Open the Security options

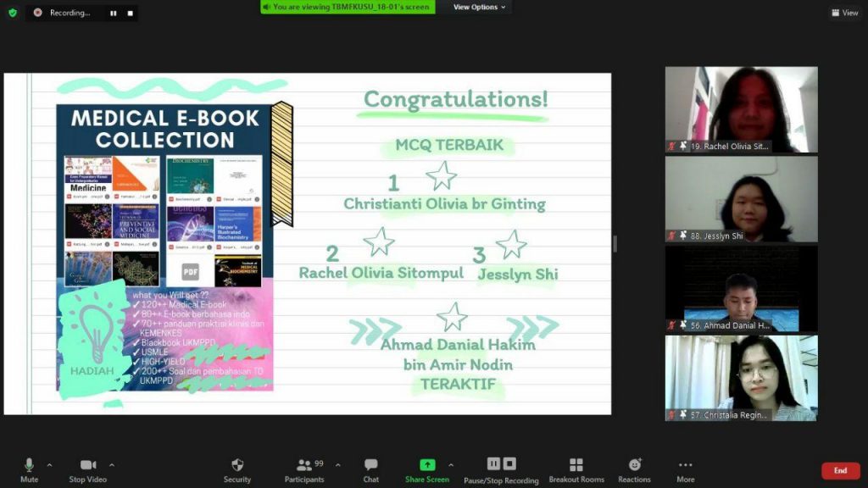(x=237, y=469)
